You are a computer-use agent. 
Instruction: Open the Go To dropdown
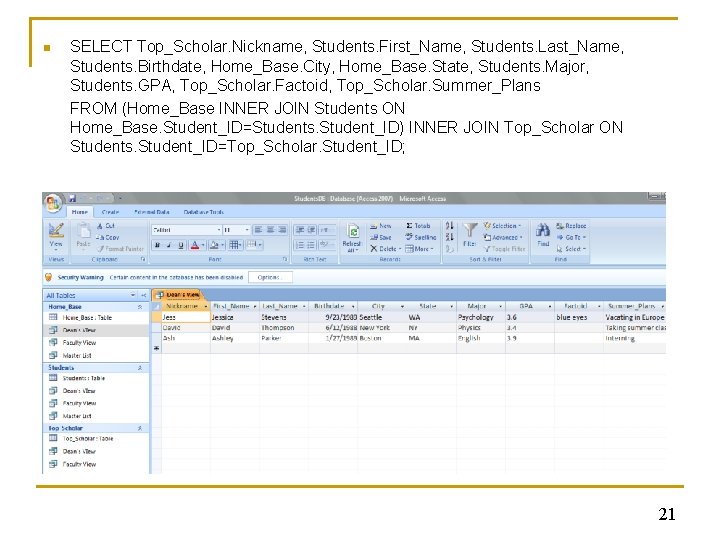(x=571, y=237)
